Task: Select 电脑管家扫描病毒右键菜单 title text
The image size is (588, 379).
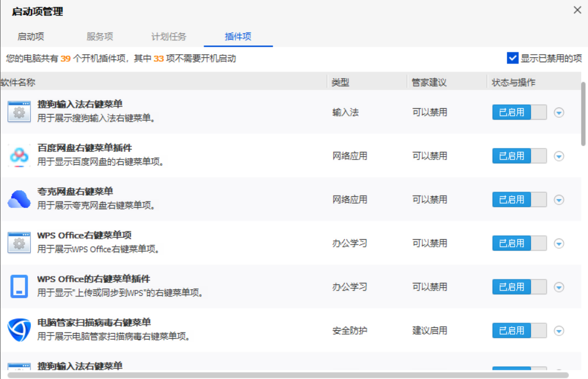Action: click(94, 323)
